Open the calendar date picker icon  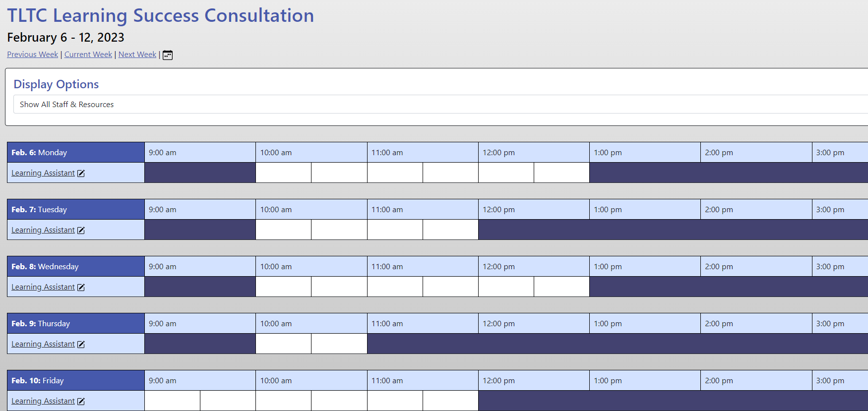[168, 55]
